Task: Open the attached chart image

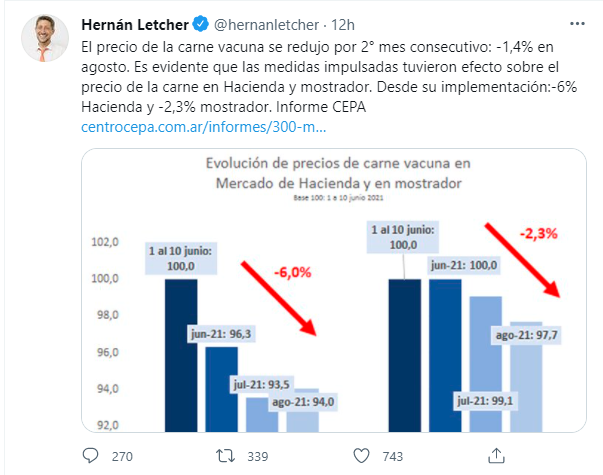Action: [x=334, y=290]
